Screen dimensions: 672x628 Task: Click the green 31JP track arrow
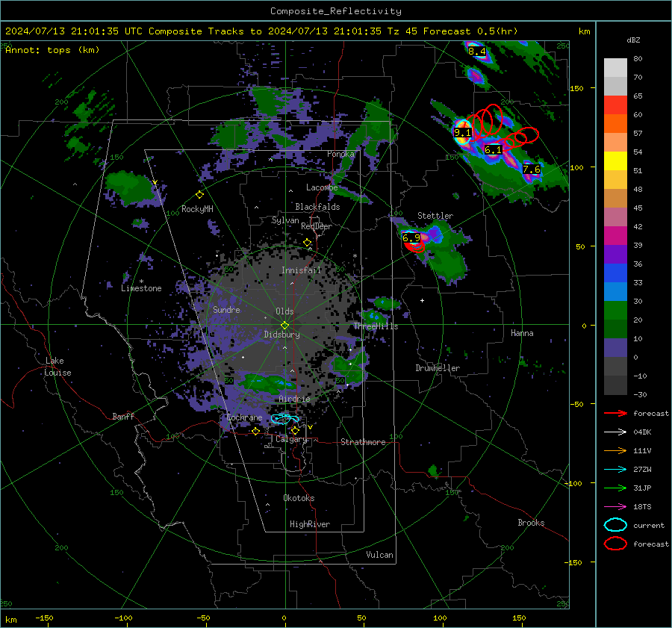tap(615, 488)
